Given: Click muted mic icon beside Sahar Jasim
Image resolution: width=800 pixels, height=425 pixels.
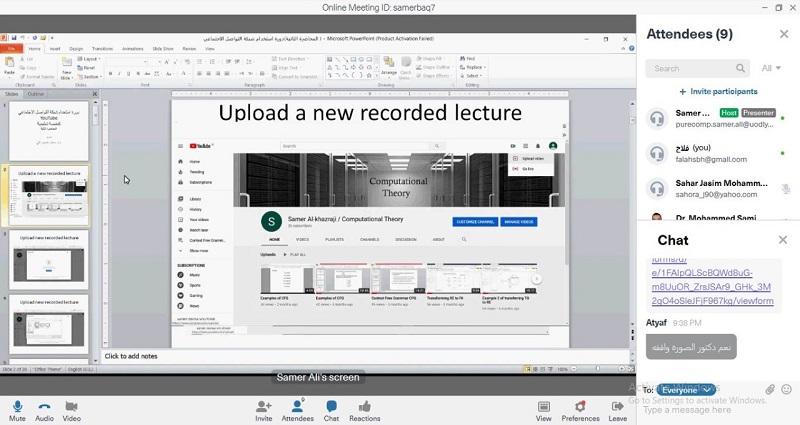Looking at the screenshot, I should tap(786, 189).
